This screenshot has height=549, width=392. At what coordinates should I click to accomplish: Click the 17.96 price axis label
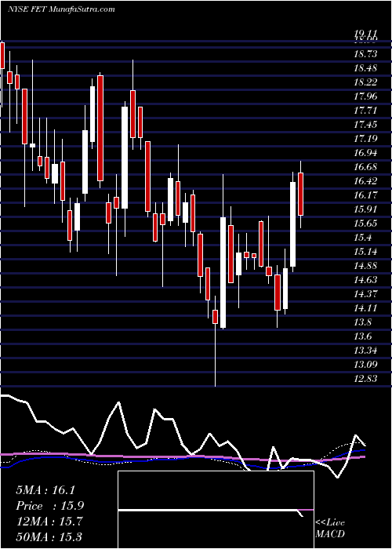(365, 96)
